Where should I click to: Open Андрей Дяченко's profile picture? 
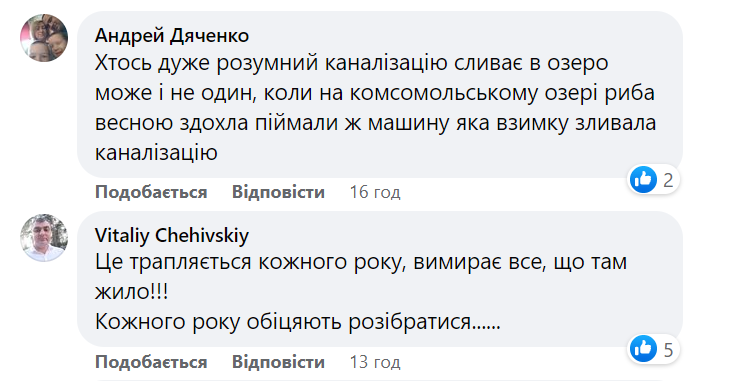point(44,38)
